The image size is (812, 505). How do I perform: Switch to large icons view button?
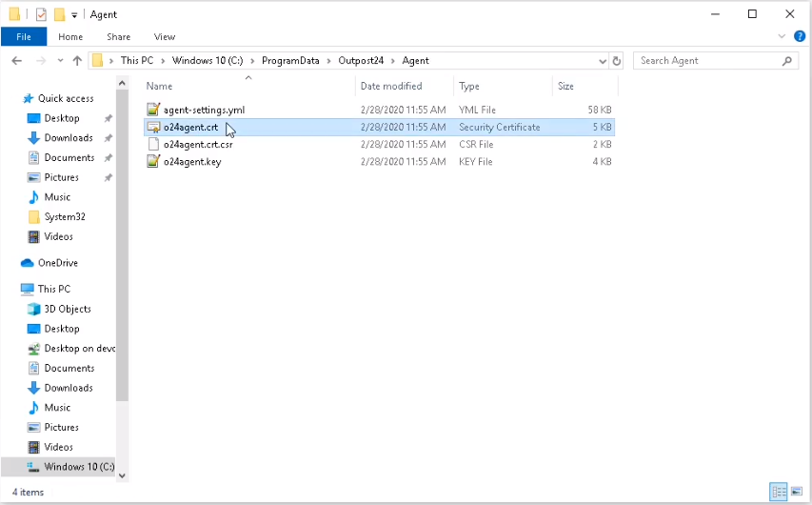(x=797, y=493)
